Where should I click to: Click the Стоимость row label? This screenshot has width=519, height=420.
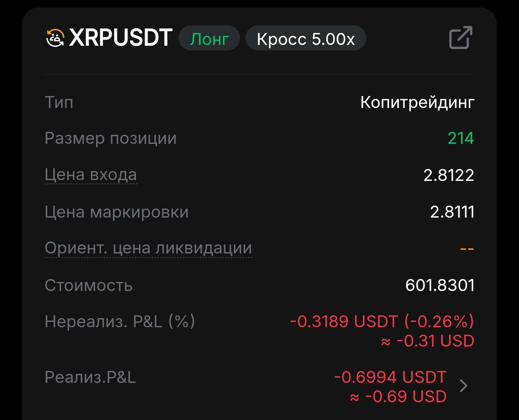point(88,285)
